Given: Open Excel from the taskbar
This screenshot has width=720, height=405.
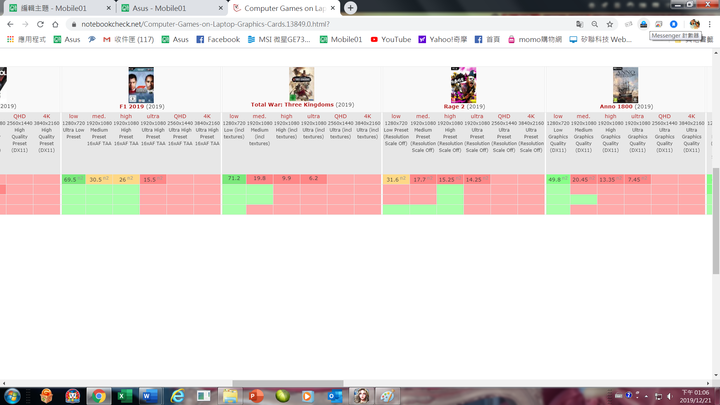Looking at the screenshot, I should tap(124, 396).
